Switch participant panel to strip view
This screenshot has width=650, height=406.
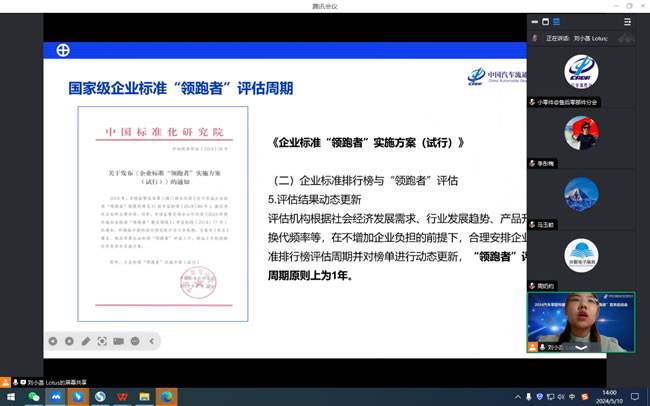[x=533, y=22]
